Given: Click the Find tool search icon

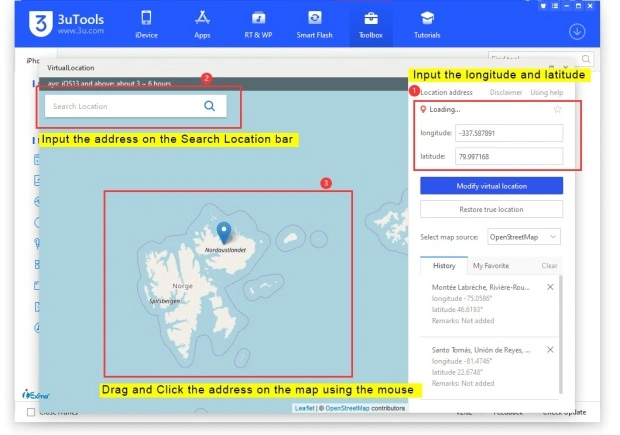Looking at the screenshot, I should click(x=586, y=59).
